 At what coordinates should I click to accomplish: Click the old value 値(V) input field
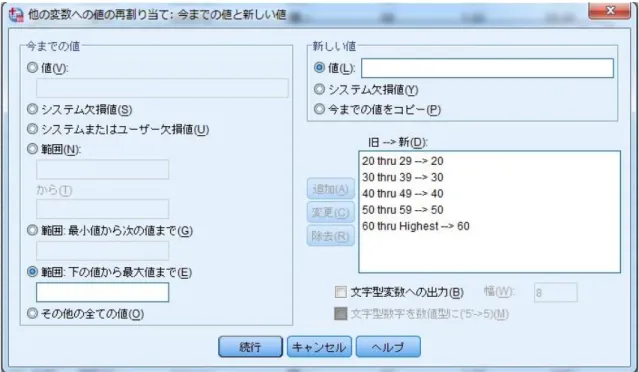pos(162,88)
